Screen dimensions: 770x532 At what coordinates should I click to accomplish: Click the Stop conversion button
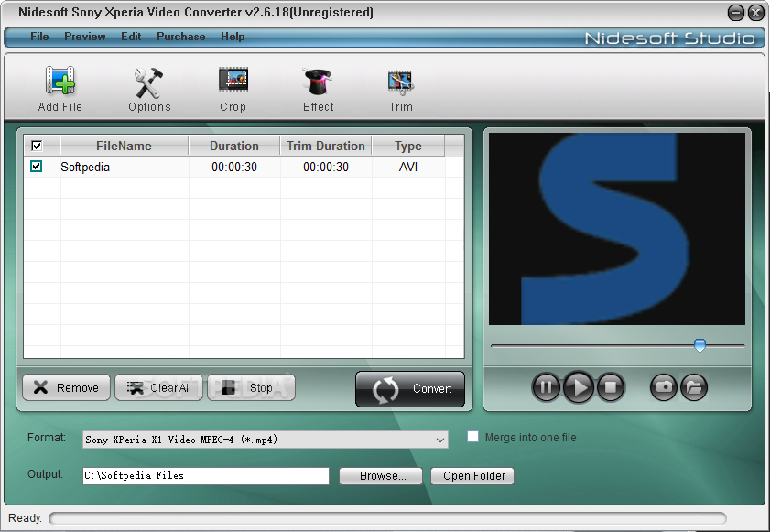coord(251,387)
